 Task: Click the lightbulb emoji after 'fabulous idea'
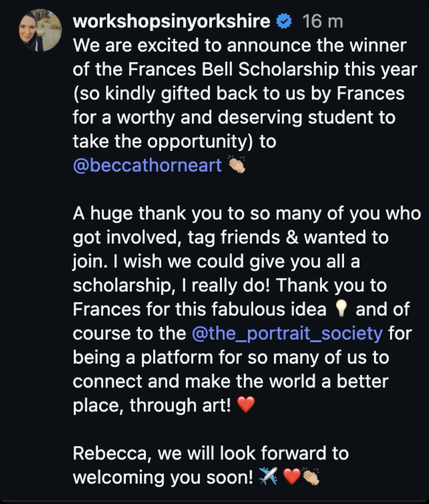click(340, 310)
